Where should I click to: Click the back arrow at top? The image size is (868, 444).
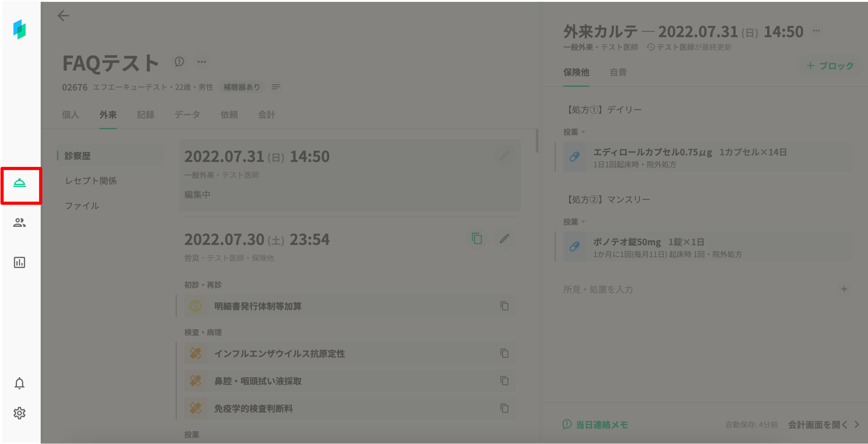63,15
